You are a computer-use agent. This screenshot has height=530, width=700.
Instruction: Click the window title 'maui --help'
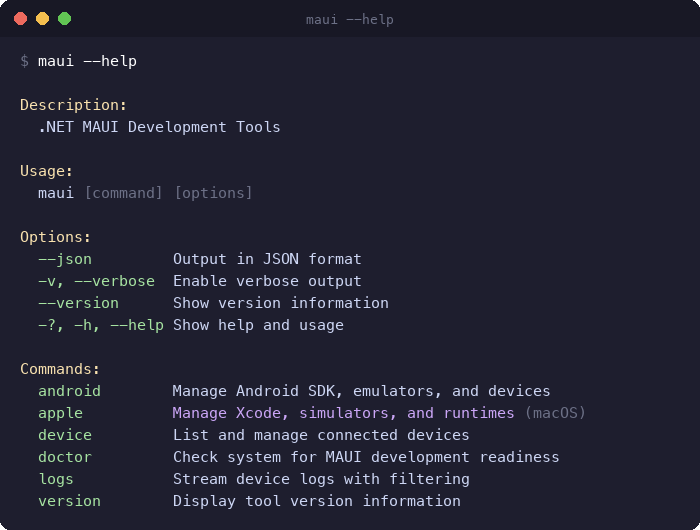pos(350,20)
